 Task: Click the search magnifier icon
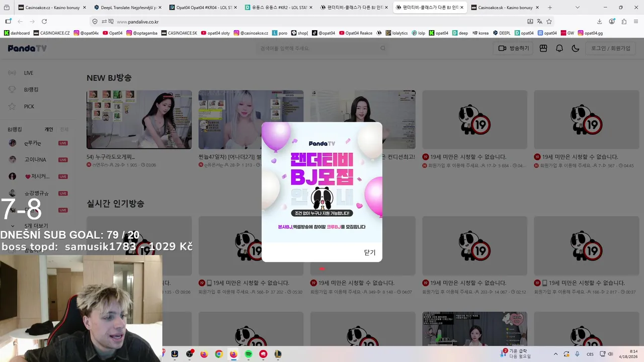pos(383,48)
